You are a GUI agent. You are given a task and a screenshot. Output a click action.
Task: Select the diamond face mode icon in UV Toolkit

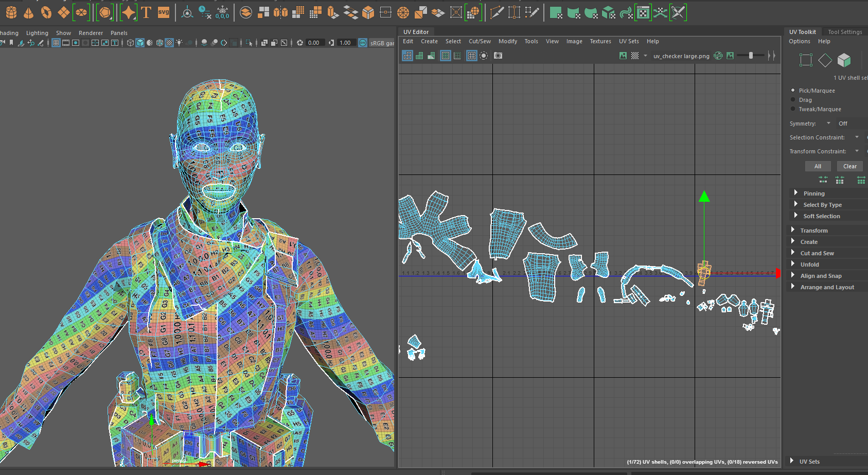point(825,60)
